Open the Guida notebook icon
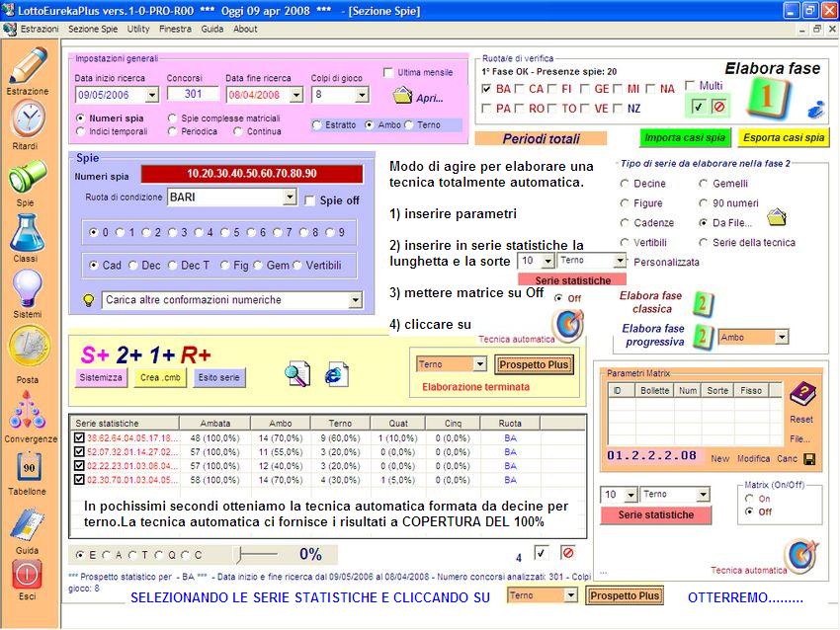Viewport: 840px width, 630px height. pos(28,524)
